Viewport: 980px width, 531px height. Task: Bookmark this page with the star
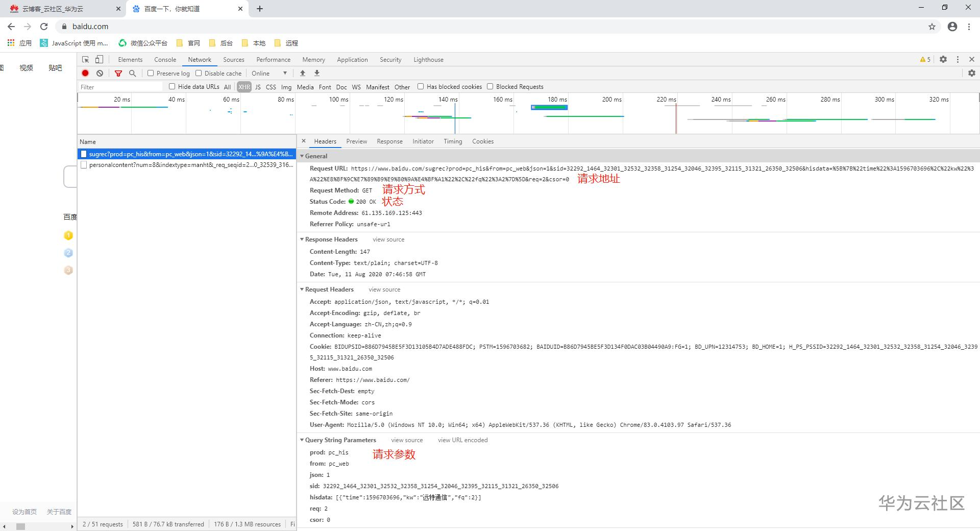tap(932, 27)
